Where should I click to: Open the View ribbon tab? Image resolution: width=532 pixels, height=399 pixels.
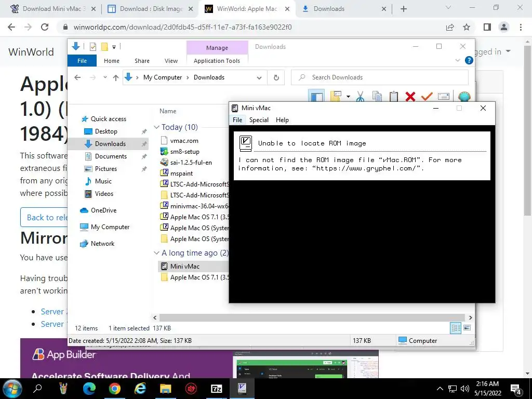(x=171, y=61)
